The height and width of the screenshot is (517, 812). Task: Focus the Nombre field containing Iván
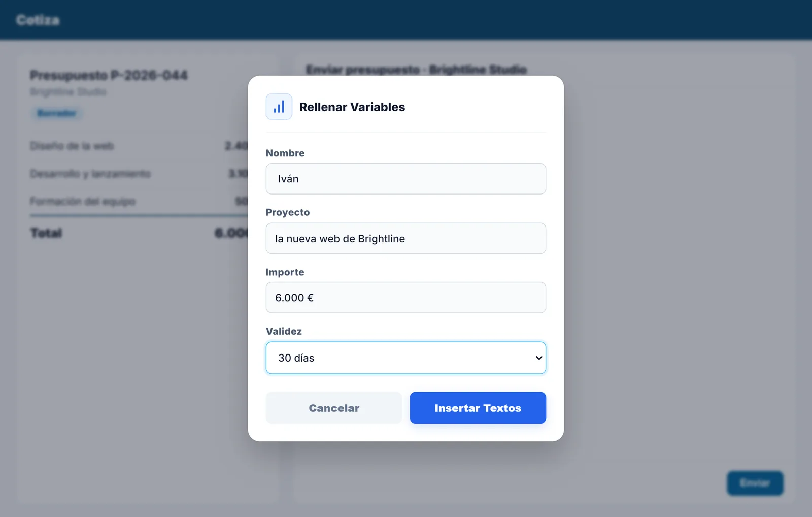tap(405, 179)
